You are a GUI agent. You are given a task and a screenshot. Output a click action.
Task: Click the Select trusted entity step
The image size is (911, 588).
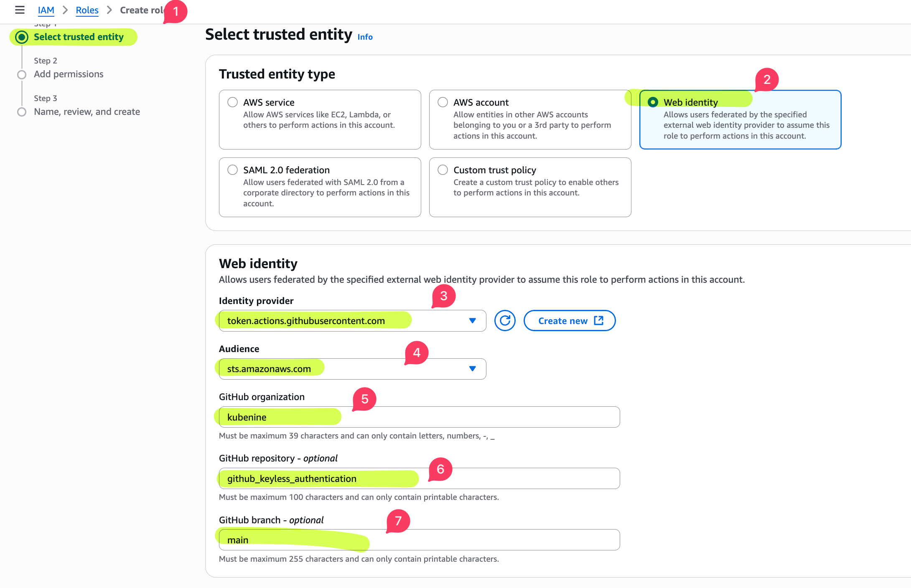(x=79, y=37)
